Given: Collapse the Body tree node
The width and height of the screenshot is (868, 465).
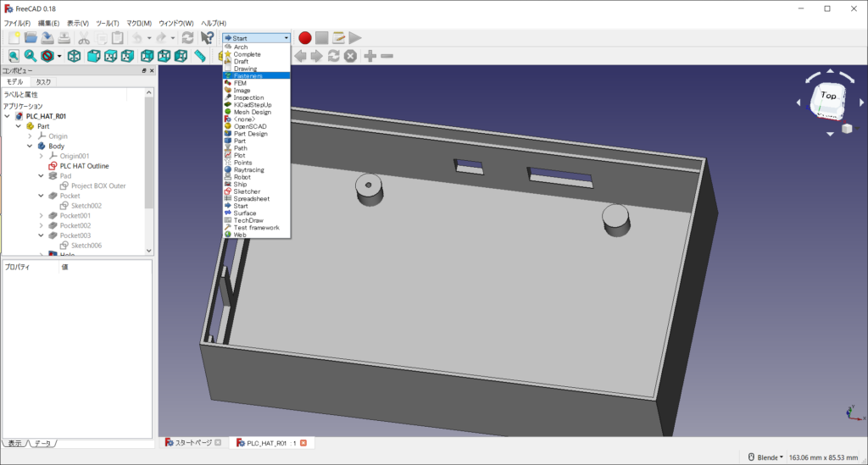Looking at the screenshot, I should pyautogui.click(x=30, y=147).
